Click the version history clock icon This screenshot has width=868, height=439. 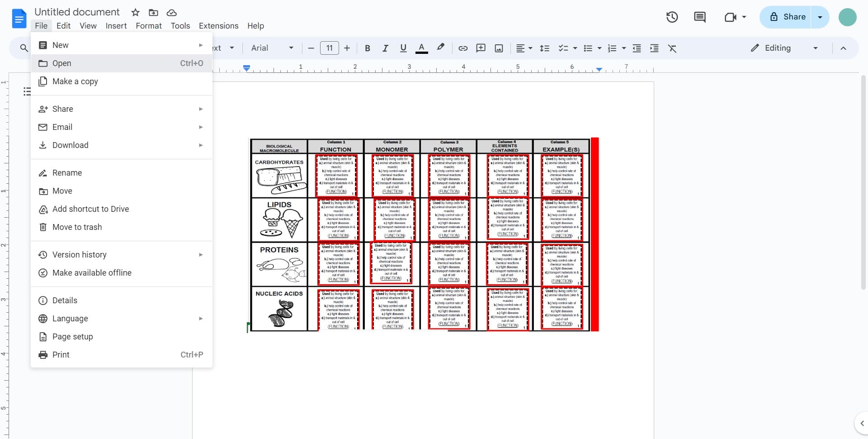point(672,17)
